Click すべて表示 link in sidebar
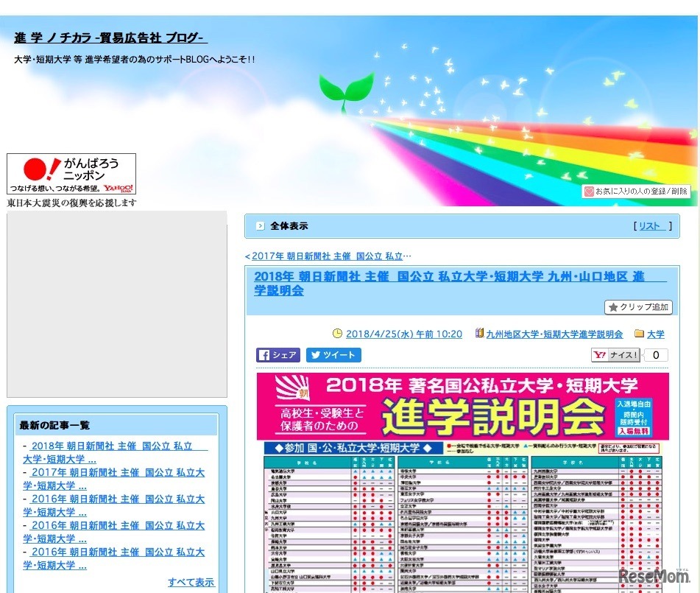The width and height of the screenshot is (700, 593). (x=191, y=582)
